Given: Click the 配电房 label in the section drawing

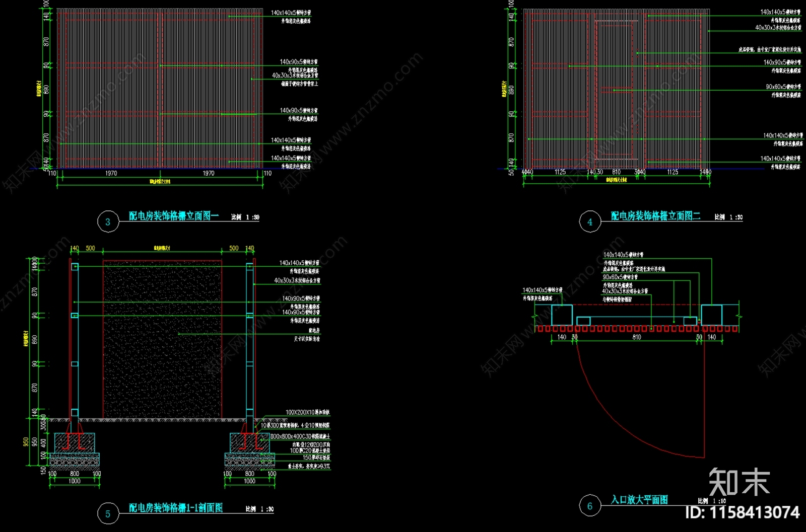Looking at the screenshot, I should (x=314, y=331).
